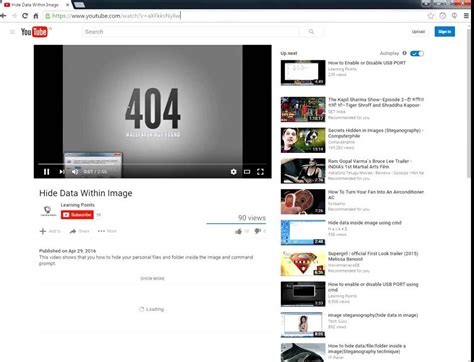
Task: Click the Add to plus icon
Action: 43,231
